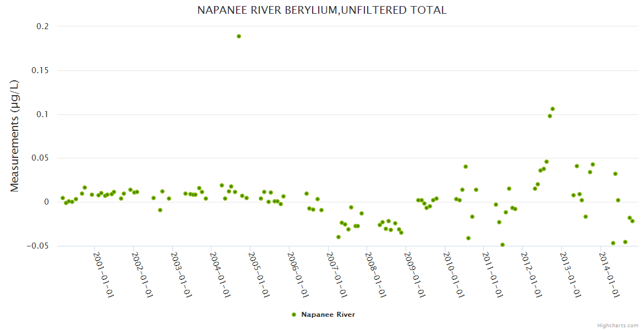Toggle the Napanee River legend series
Screen dimensions: 644x330
(x=328, y=315)
